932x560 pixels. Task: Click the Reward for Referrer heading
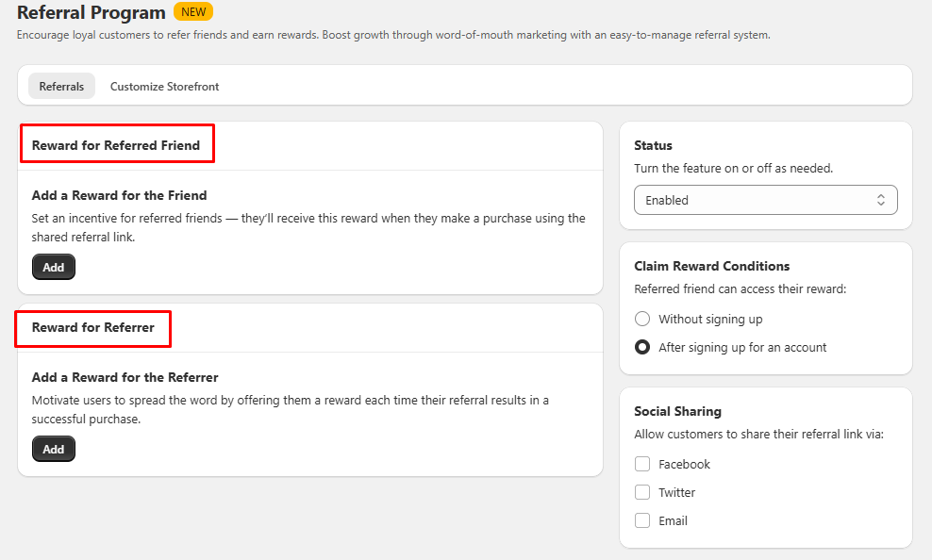[x=93, y=327]
